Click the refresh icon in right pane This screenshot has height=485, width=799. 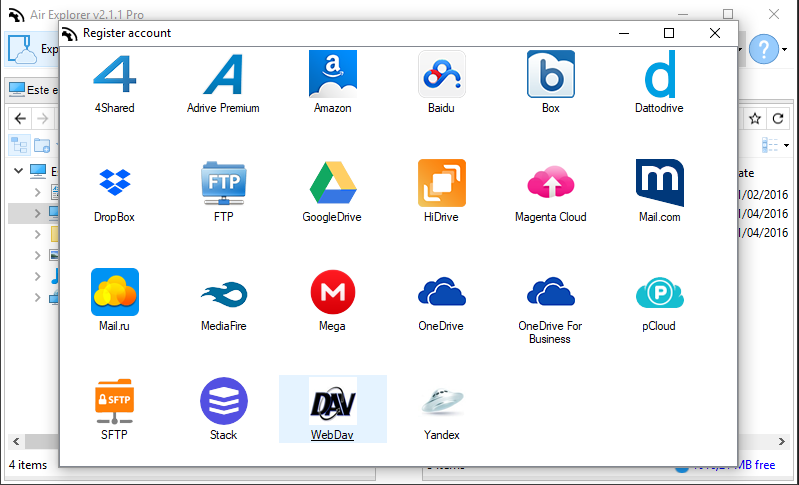click(778, 119)
